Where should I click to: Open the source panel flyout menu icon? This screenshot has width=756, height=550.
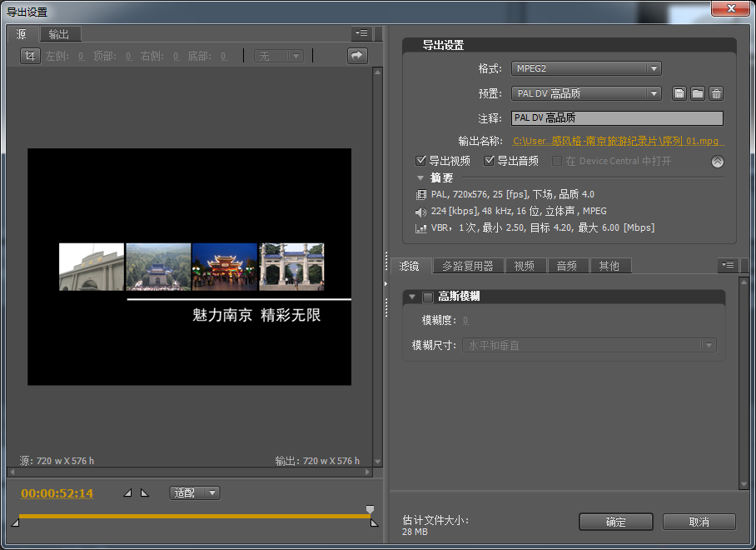coord(361,34)
